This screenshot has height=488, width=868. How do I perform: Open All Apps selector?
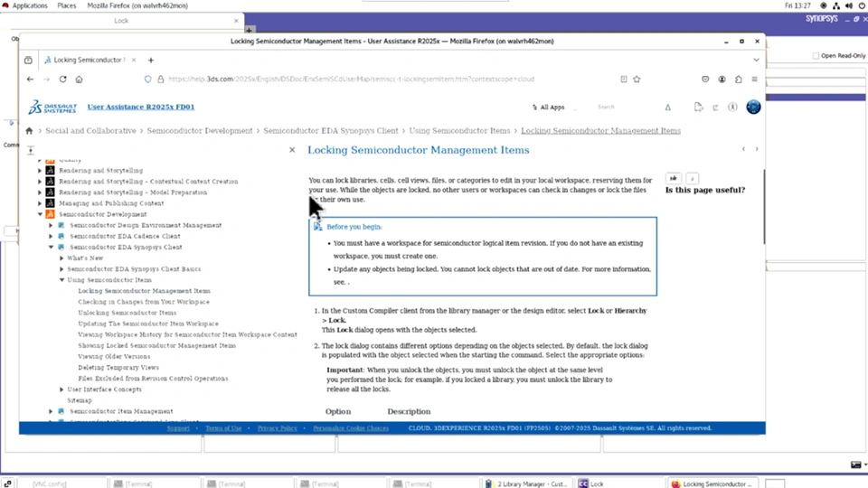tap(548, 108)
